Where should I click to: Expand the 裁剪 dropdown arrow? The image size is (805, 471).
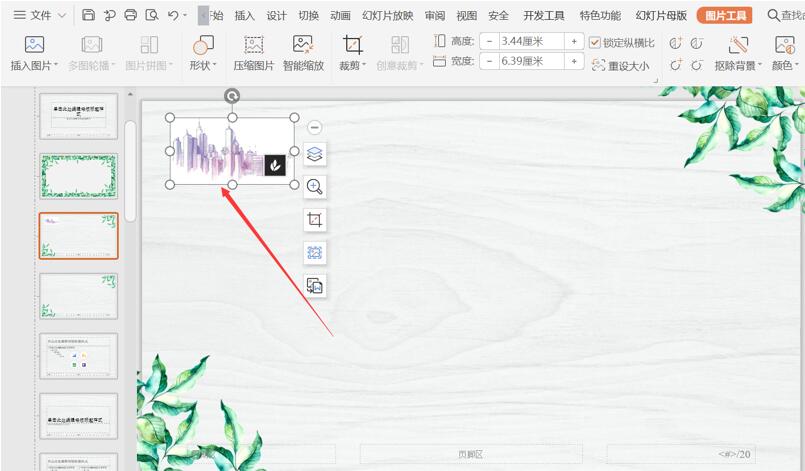coord(365,66)
